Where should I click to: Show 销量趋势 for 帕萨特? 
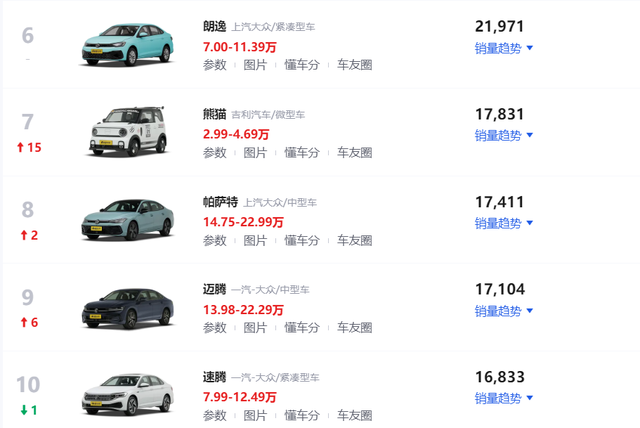point(504,223)
